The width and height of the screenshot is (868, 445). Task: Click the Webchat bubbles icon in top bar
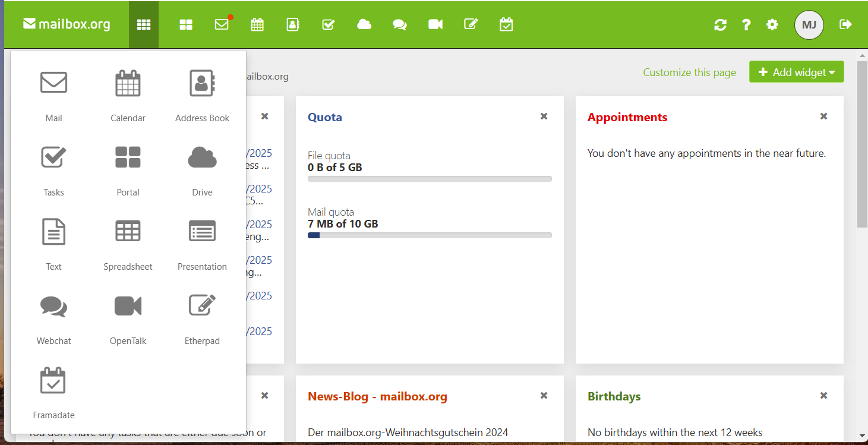[x=400, y=24]
